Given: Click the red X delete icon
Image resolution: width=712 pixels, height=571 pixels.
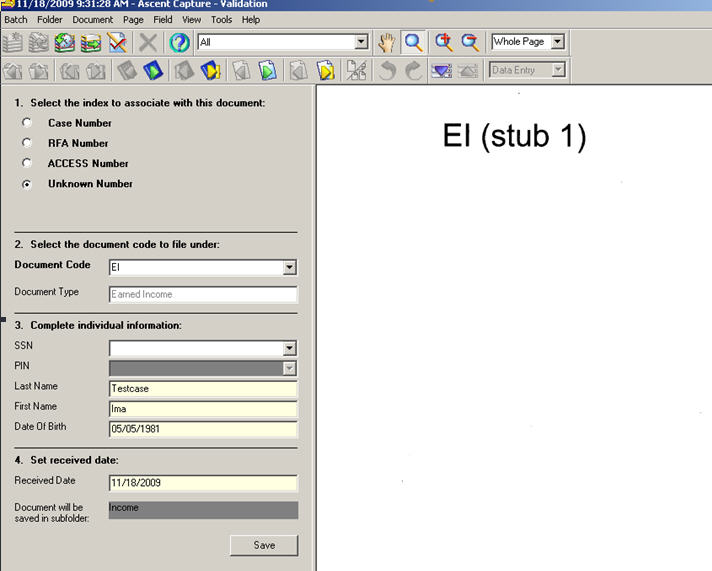Looking at the screenshot, I should (148, 42).
